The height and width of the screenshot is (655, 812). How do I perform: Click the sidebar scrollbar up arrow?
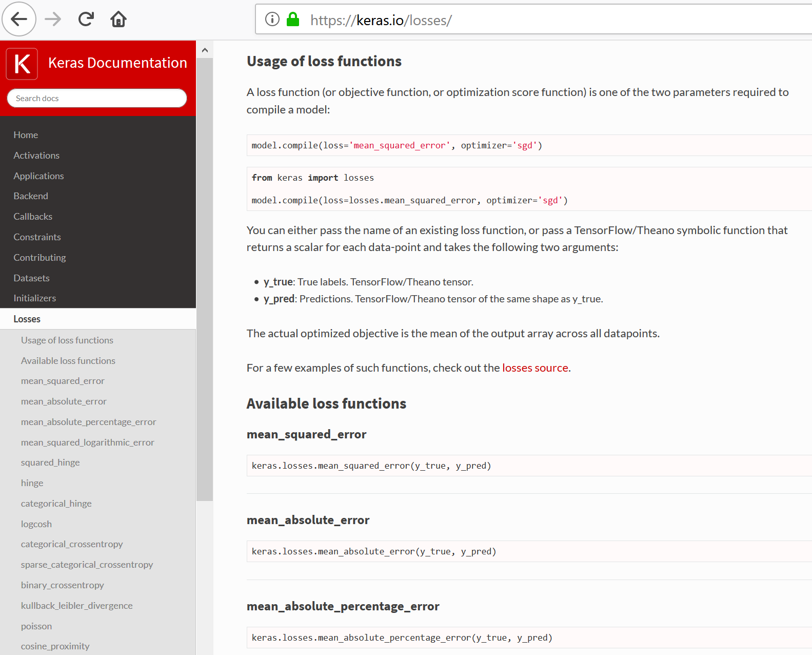(x=205, y=50)
